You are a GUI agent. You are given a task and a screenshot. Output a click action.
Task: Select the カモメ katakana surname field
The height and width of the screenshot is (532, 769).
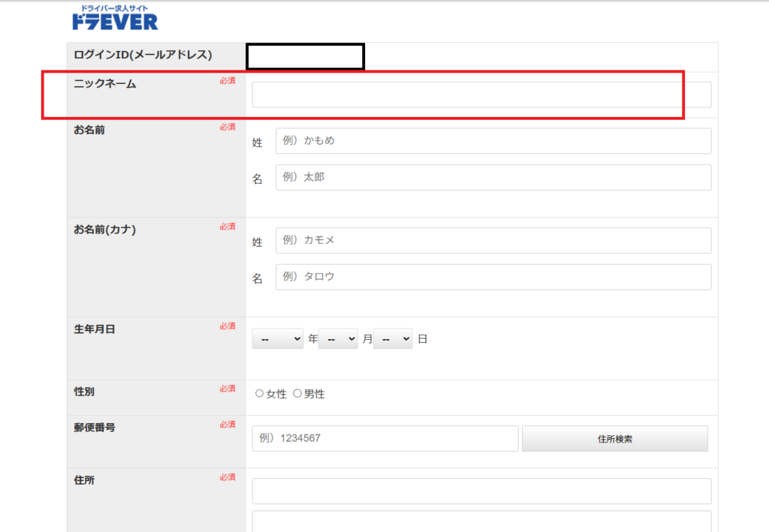tap(493, 240)
